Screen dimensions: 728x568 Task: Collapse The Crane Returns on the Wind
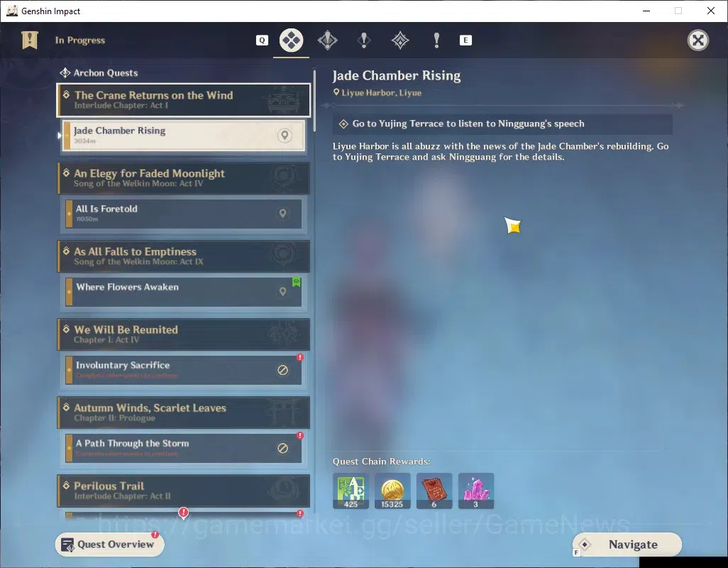click(x=184, y=100)
